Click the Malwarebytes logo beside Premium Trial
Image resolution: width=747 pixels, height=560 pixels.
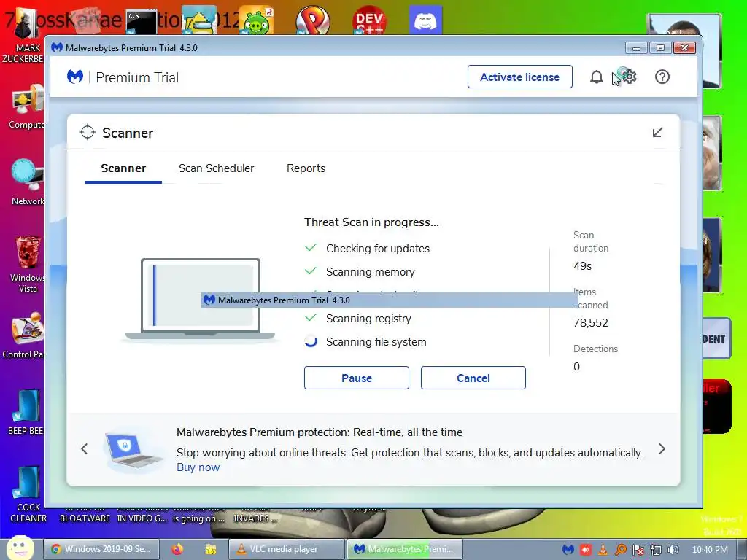pyautogui.click(x=75, y=77)
